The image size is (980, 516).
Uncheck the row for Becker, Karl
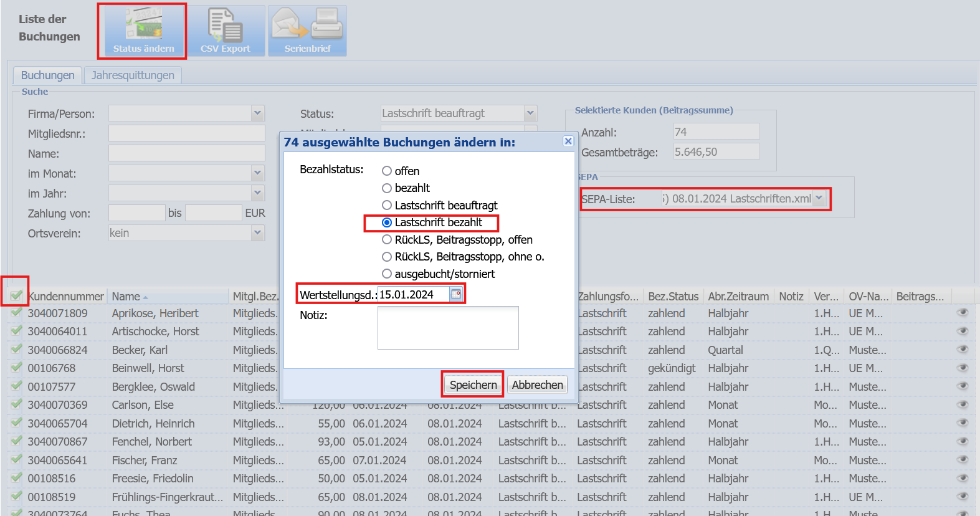(16, 349)
